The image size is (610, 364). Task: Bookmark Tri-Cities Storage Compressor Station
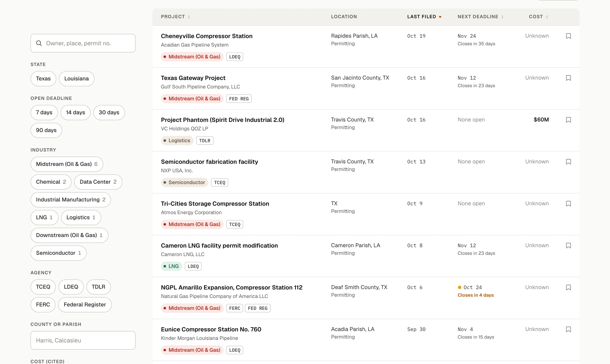point(568,204)
